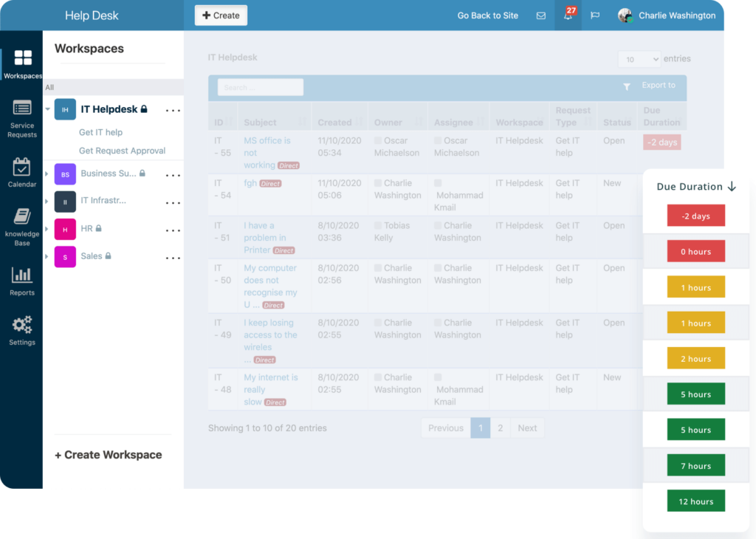Viewport: 756px width, 539px height.
Task: Sort by Due Duration arrow icon
Action: (732, 186)
